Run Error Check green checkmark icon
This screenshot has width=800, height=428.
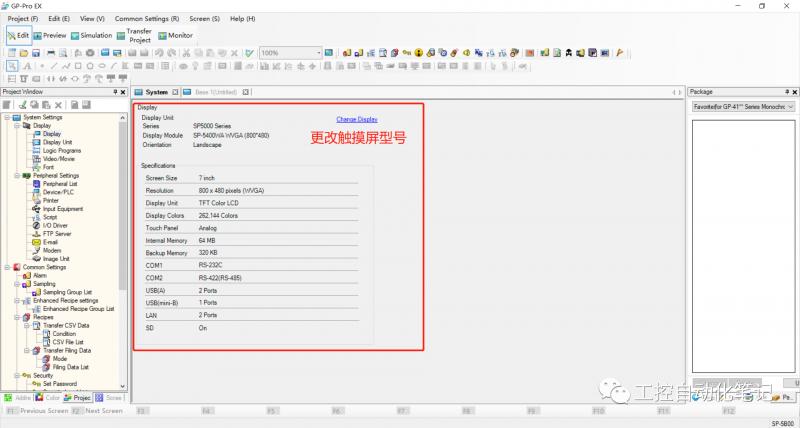tap(249, 53)
